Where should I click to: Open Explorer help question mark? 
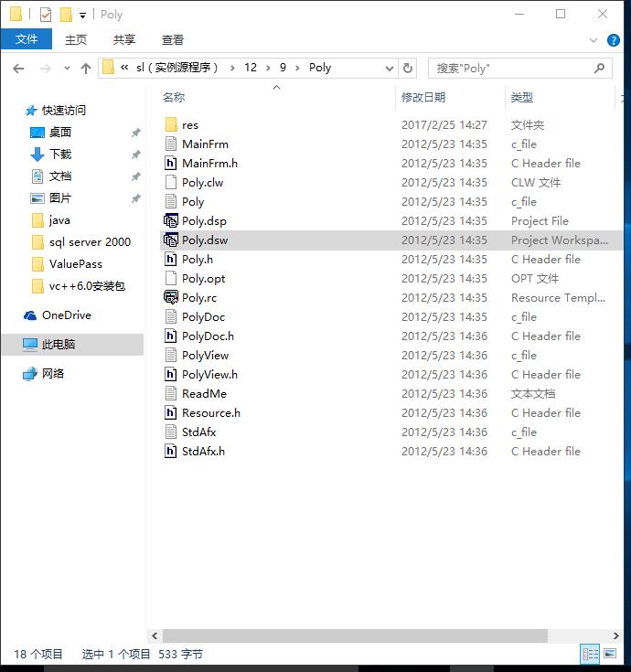tap(613, 40)
